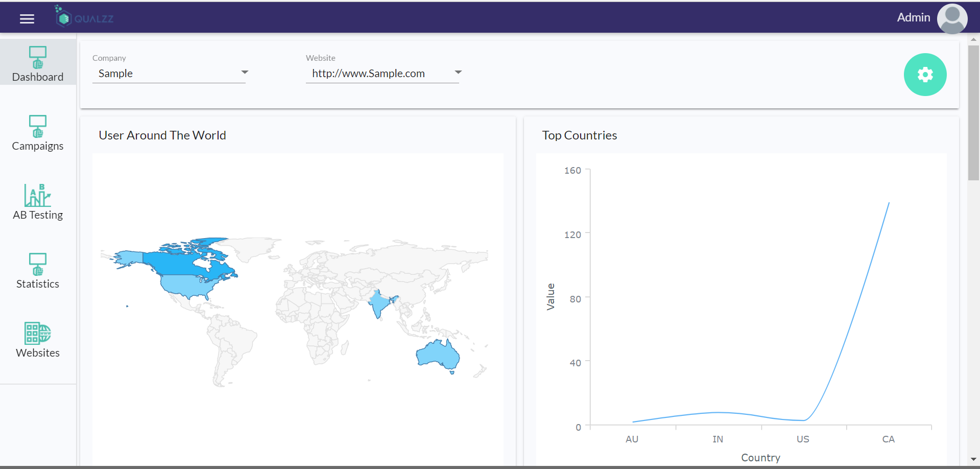Open the green settings gear button
980x469 pixels.
click(x=925, y=75)
